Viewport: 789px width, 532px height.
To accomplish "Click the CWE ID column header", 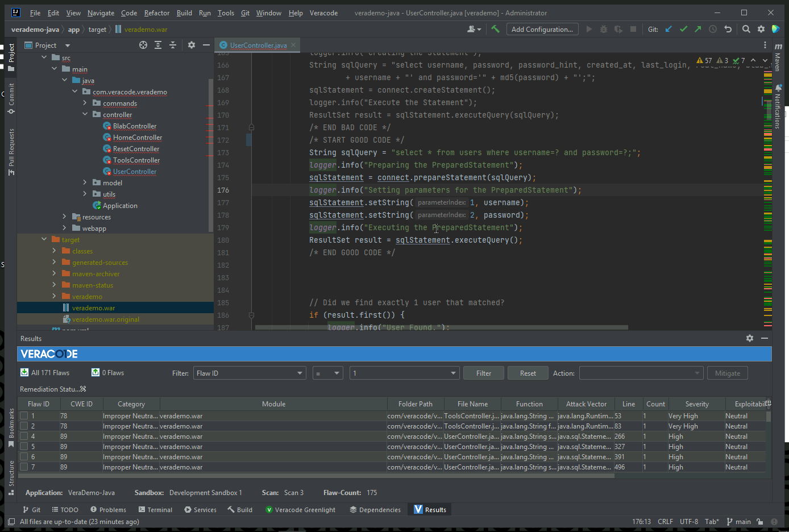I will 81,404.
